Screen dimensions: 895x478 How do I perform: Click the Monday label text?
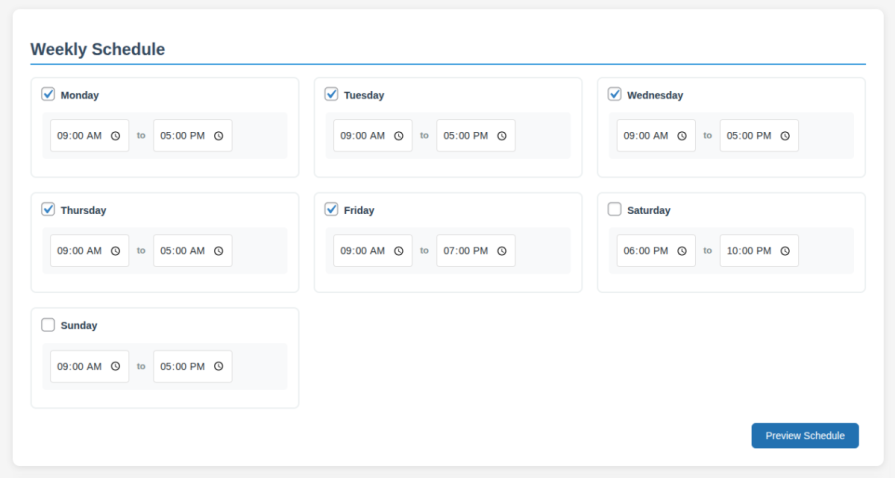click(x=80, y=95)
